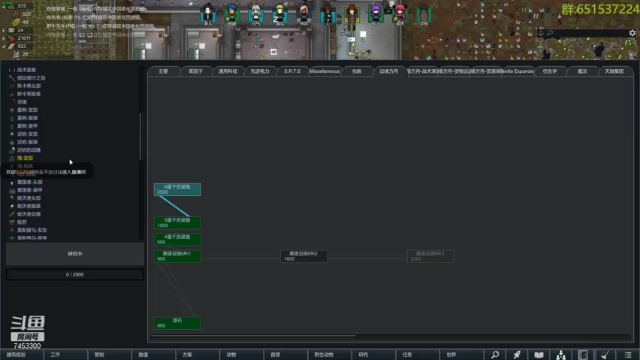
Task: Select the pink-haired colonist portrait in top bar
Action: (x=400, y=14)
